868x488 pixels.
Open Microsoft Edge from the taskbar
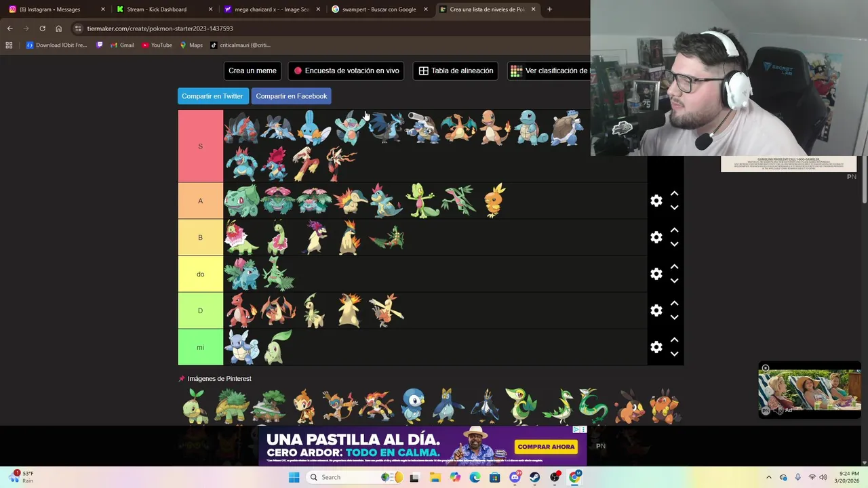tap(475, 477)
